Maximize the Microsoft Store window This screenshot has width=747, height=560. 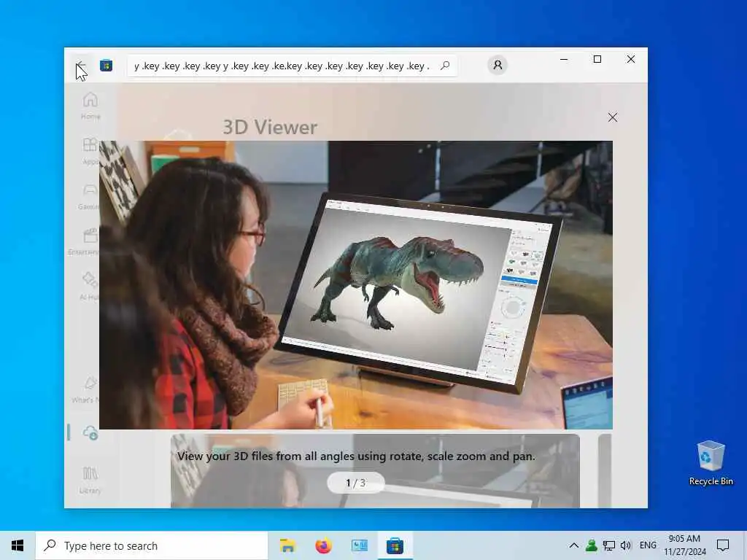(x=597, y=59)
